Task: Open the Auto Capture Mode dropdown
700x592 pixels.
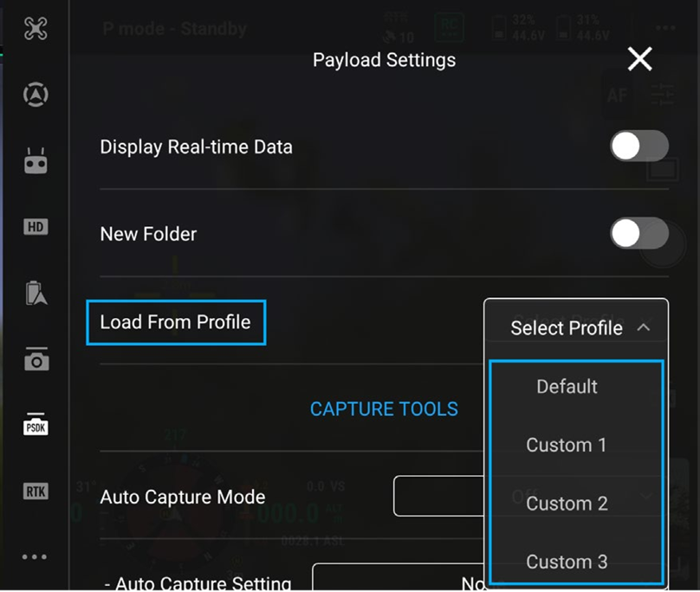Action: pos(438,496)
